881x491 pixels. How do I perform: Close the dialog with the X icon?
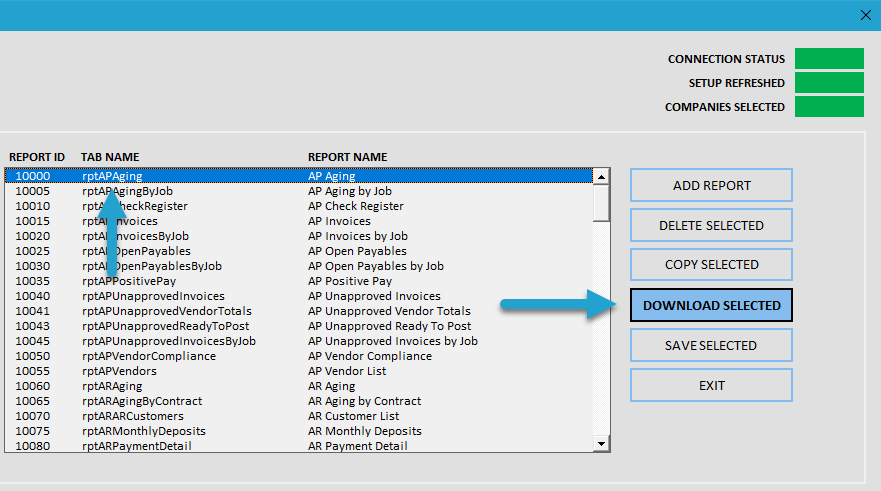(866, 15)
